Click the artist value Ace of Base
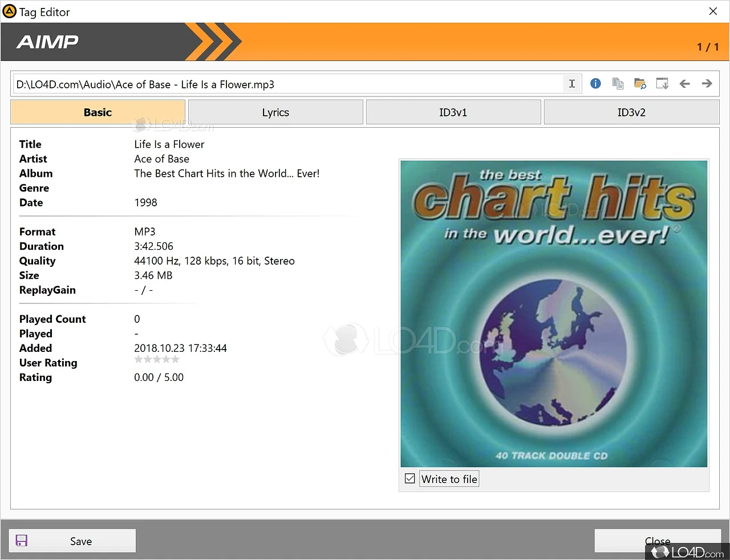The image size is (730, 560). pos(162,159)
